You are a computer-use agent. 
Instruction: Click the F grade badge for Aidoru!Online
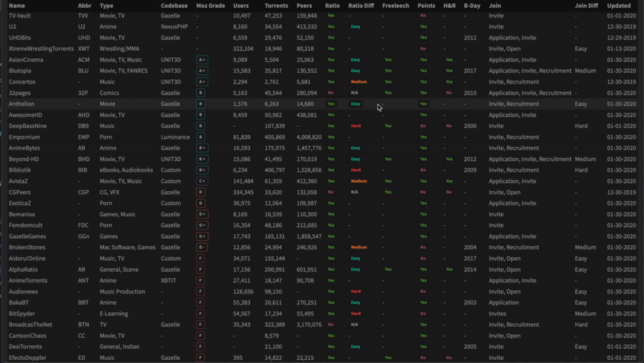click(200, 258)
